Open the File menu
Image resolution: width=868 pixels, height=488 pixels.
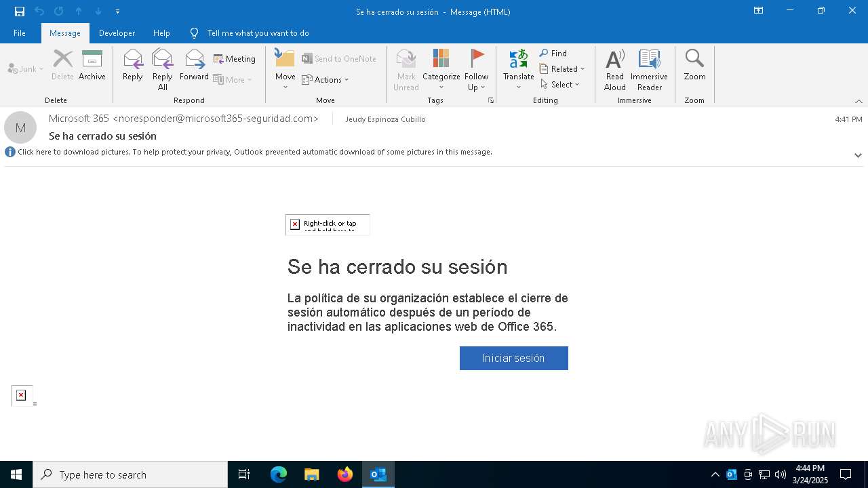[x=20, y=33]
